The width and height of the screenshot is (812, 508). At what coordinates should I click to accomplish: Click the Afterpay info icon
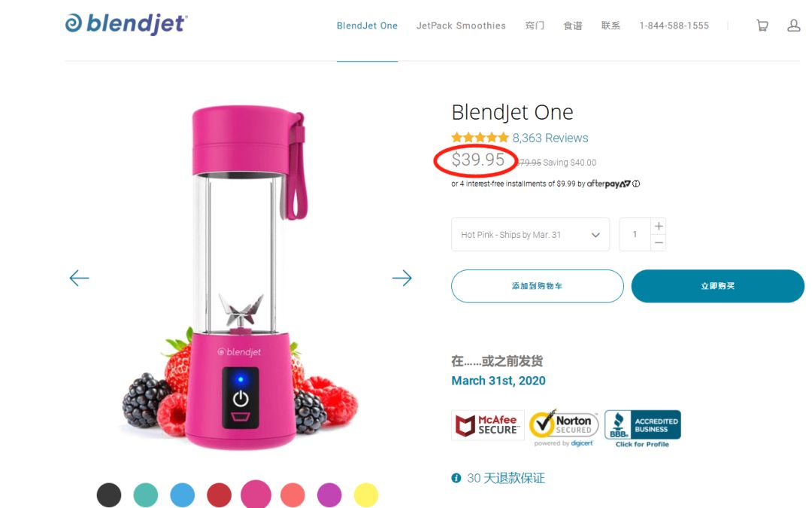coord(636,184)
